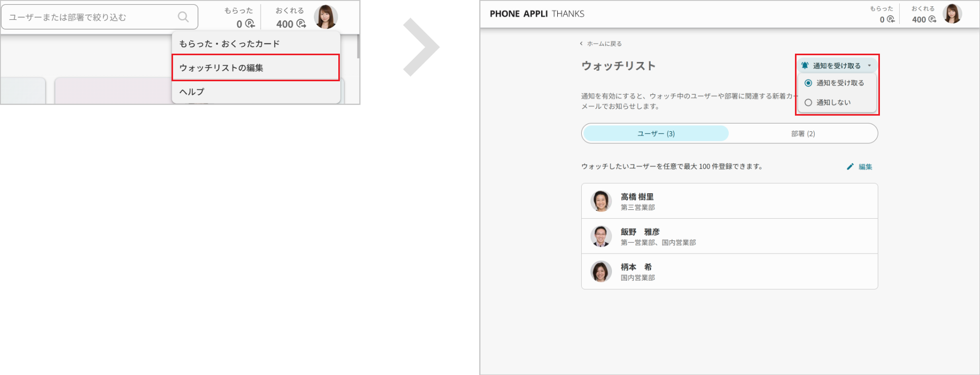
Task: Click 高橋 樹里 avatar photo
Action: 601,201
